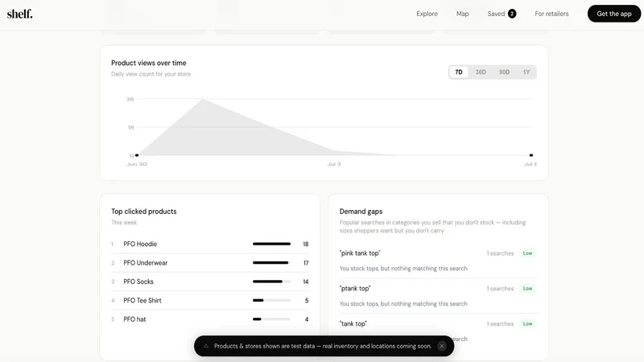Open the Map page
Screen dimensions: 644x362
click(x=462, y=14)
